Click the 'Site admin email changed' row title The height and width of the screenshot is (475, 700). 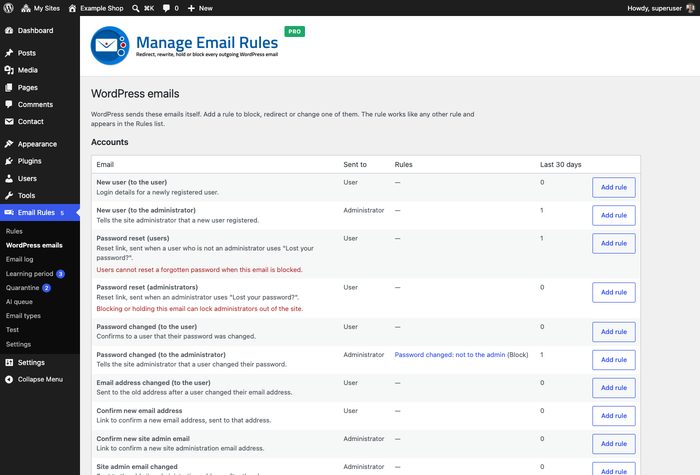(x=137, y=467)
